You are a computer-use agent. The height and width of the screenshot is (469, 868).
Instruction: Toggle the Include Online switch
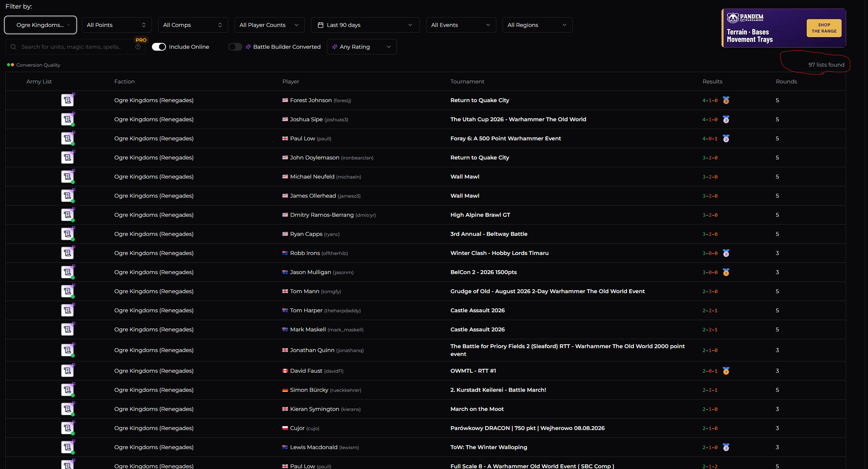click(x=159, y=47)
